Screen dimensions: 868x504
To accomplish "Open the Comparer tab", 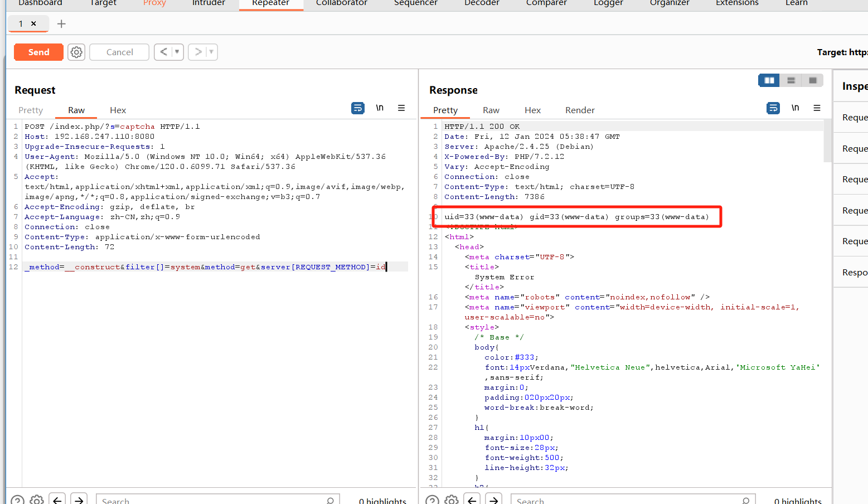I will (x=546, y=3).
